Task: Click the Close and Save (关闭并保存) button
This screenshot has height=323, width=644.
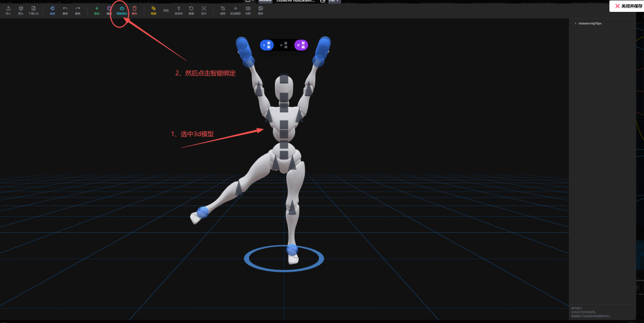Action: pyautogui.click(x=626, y=6)
